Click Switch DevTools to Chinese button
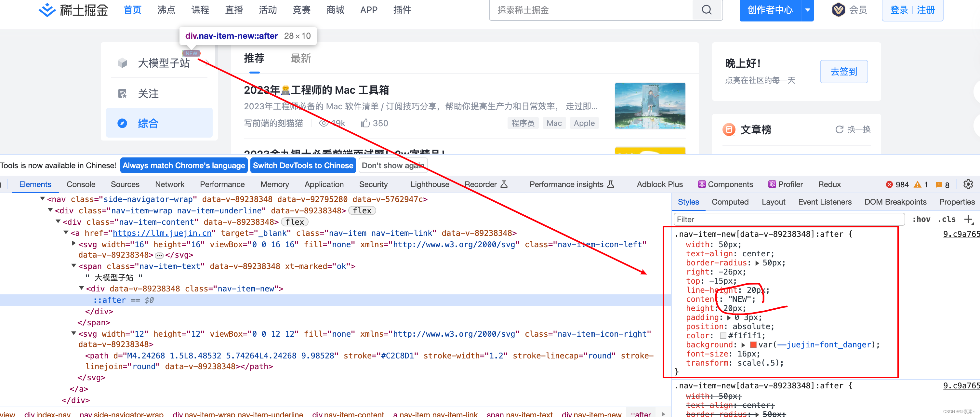 pyautogui.click(x=303, y=166)
